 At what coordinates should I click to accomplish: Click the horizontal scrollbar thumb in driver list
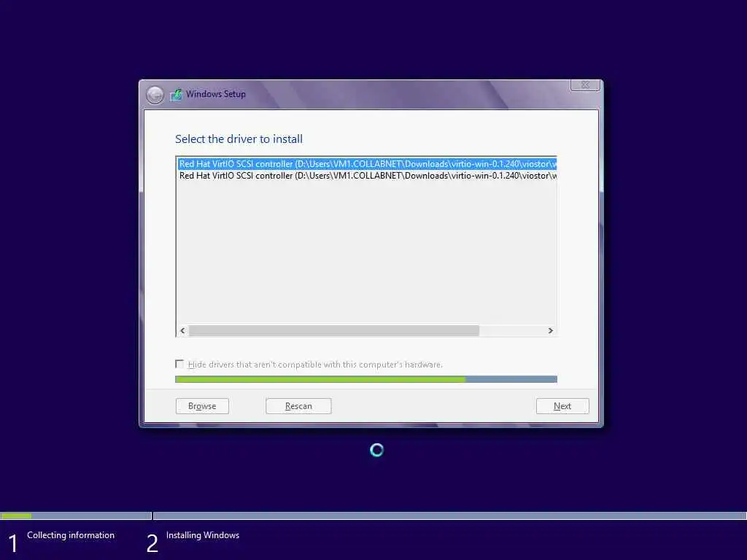point(334,330)
